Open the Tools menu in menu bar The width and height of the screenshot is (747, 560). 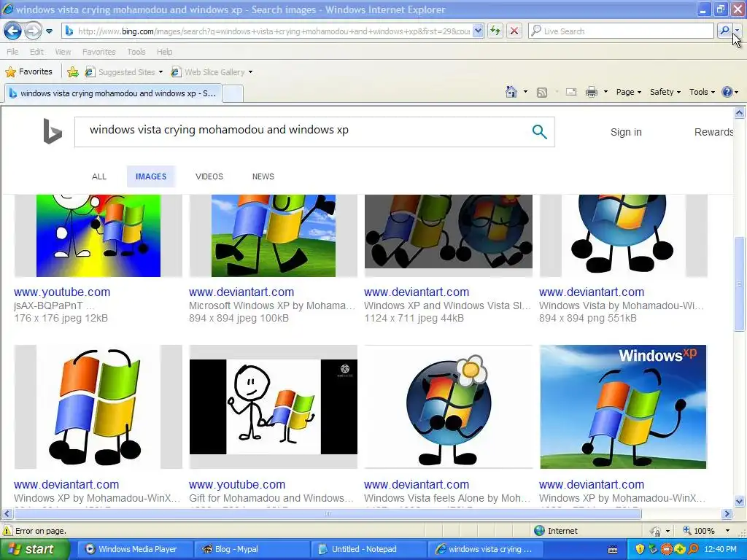click(136, 52)
